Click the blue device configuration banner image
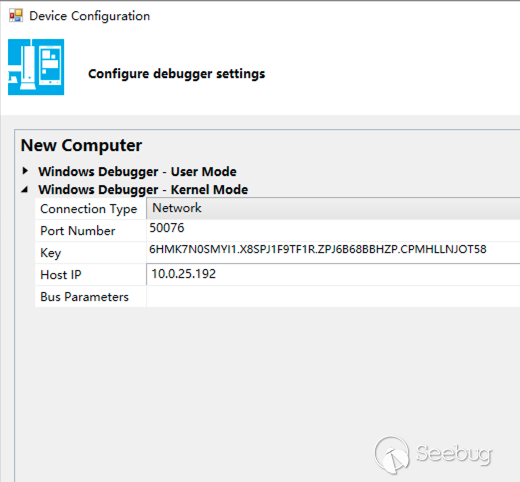 36,67
